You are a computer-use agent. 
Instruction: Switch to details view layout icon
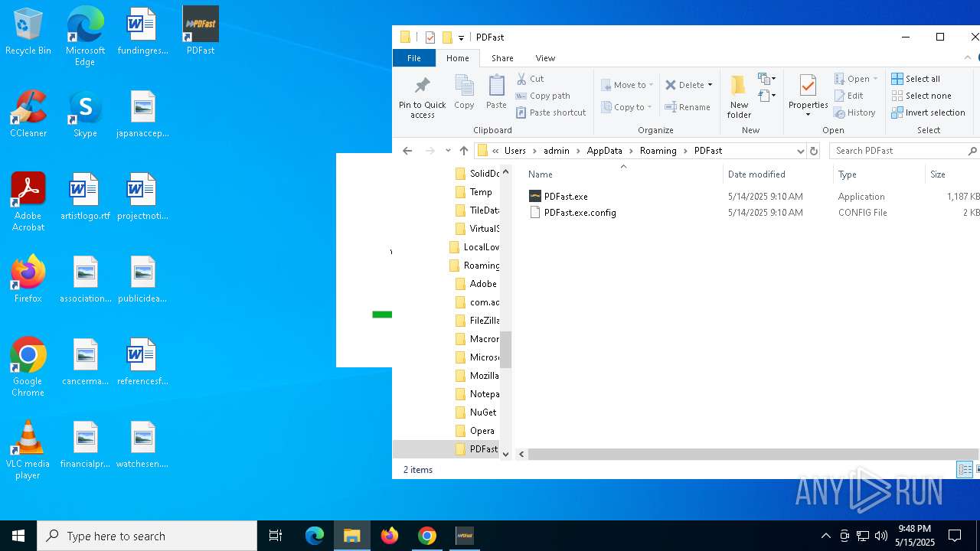click(x=965, y=470)
